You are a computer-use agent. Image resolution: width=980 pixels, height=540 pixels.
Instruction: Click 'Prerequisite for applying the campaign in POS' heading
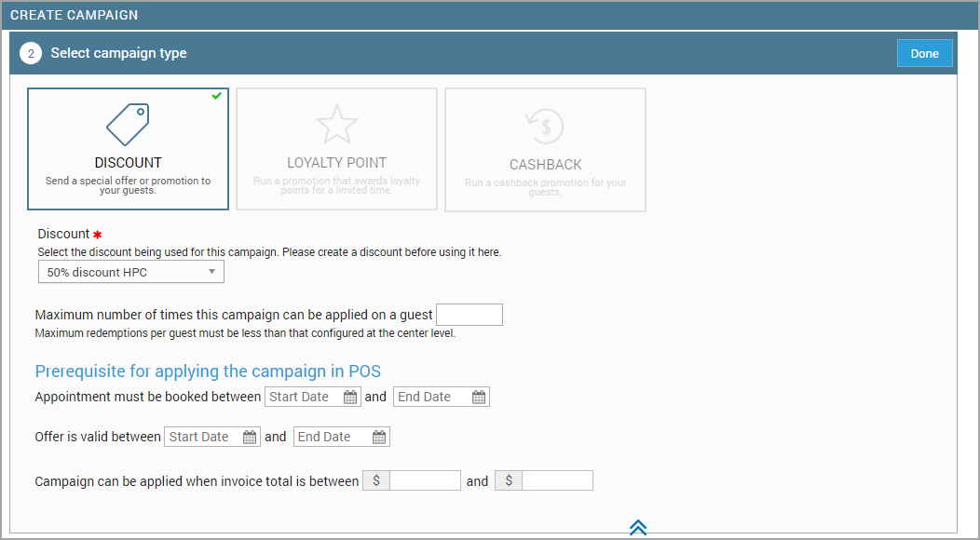(x=208, y=371)
